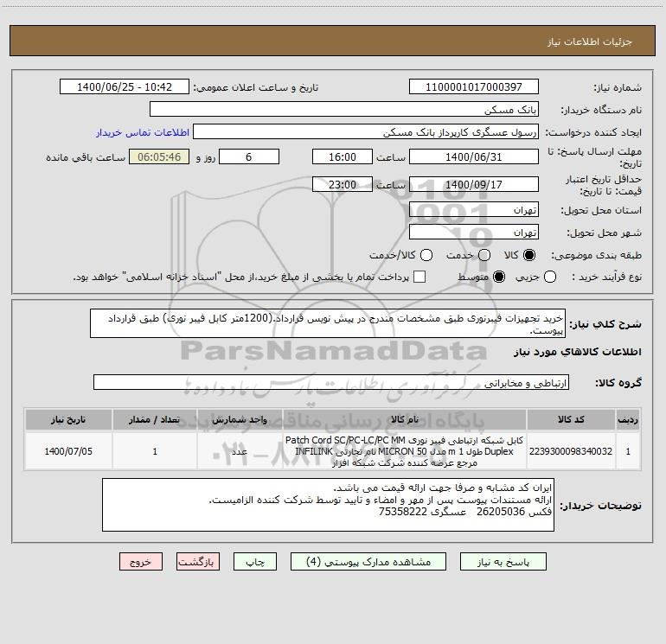Select the خدمت category radio button
Image resolution: width=666 pixels, height=644 pixels.
[484, 255]
